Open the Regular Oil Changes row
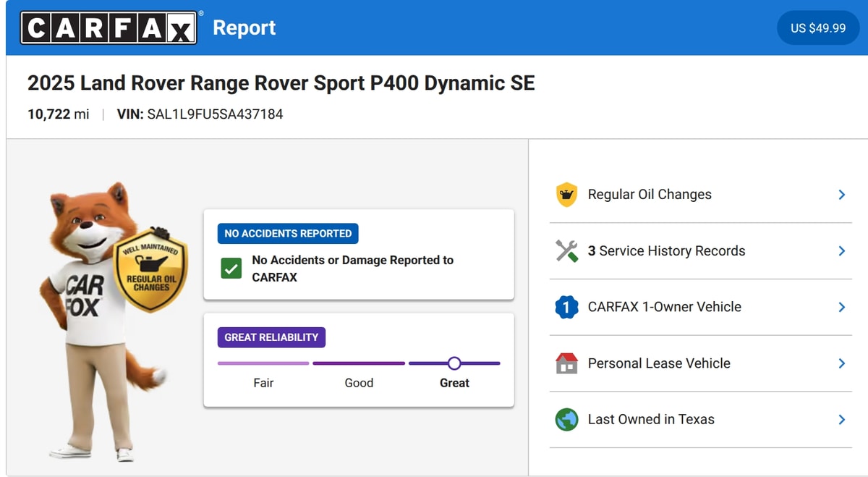 tap(701, 195)
